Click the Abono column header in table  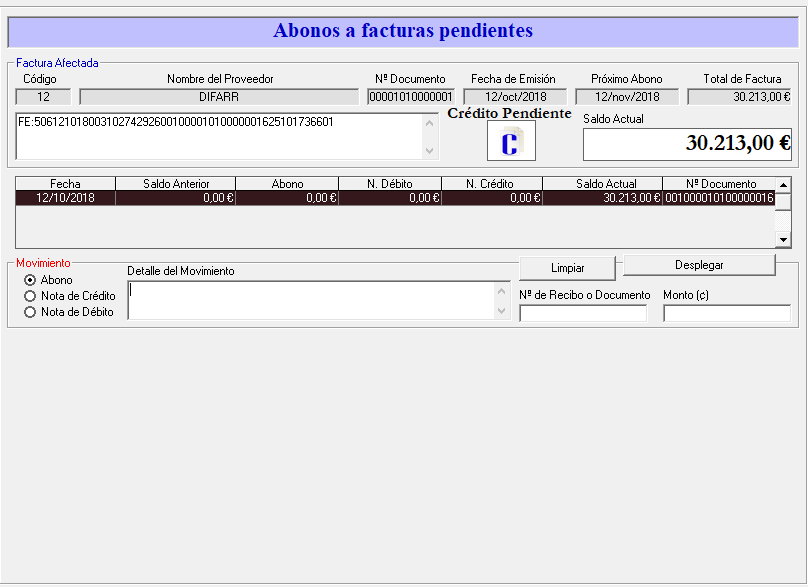click(x=287, y=184)
